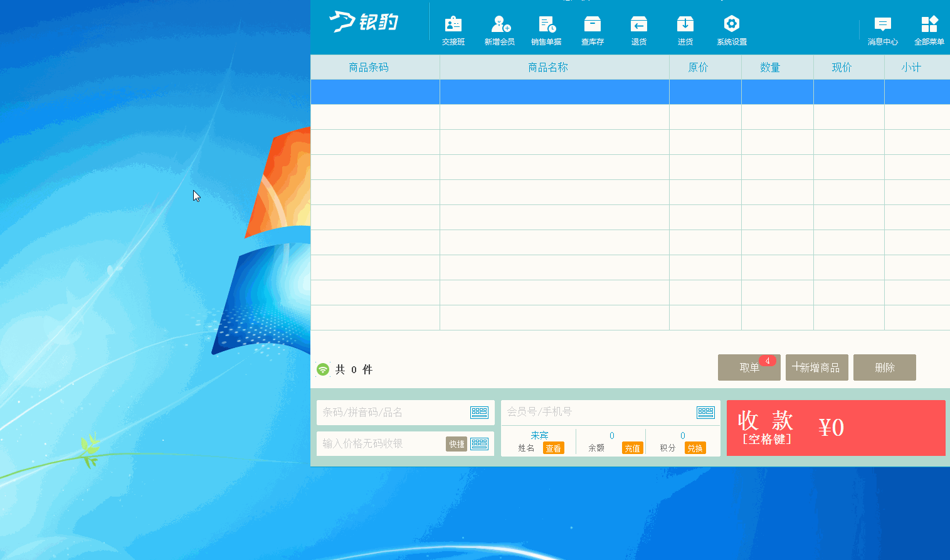Open 销售单据 sales receipts
This screenshot has height=560, width=950.
click(x=546, y=30)
